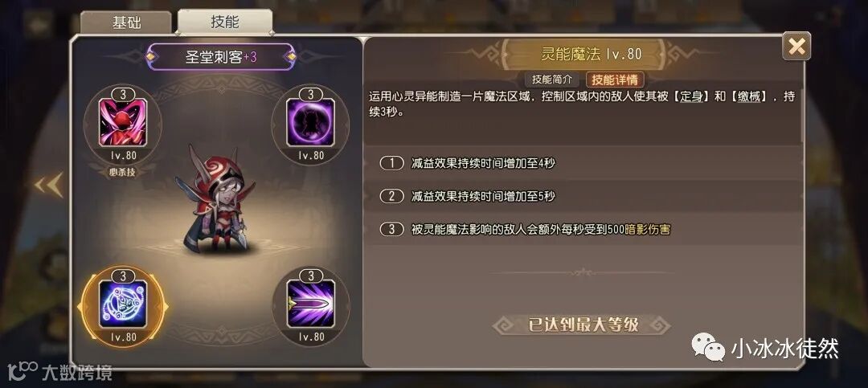This screenshot has height=388, width=868.
Task: Switch to 基础 tab
Action: [x=126, y=22]
